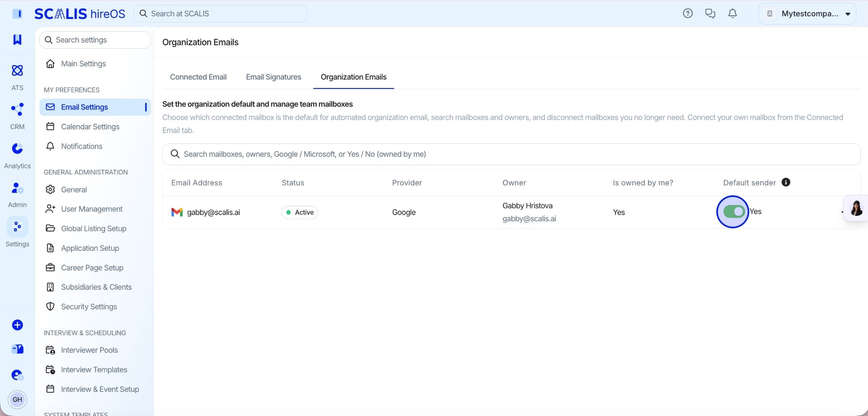Open Subsidiaries & Clients
The image size is (868, 416).
point(96,287)
